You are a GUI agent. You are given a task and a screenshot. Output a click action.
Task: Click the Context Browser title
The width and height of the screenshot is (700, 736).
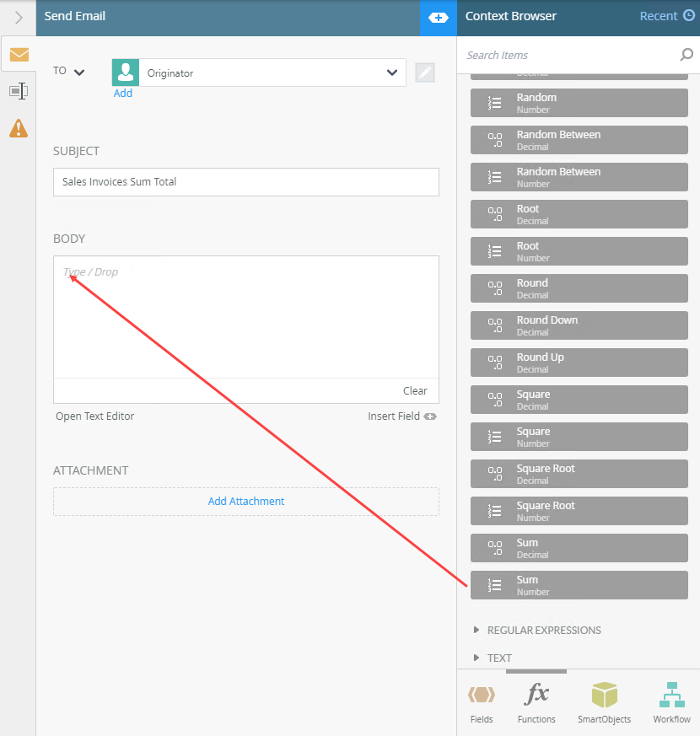pyautogui.click(x=511, y=16)
